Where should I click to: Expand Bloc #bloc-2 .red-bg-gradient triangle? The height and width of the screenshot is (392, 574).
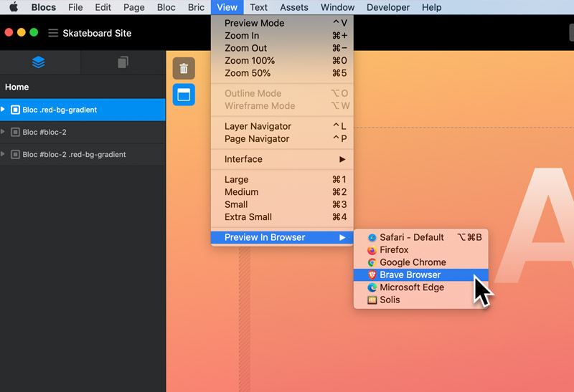(3, 154)
